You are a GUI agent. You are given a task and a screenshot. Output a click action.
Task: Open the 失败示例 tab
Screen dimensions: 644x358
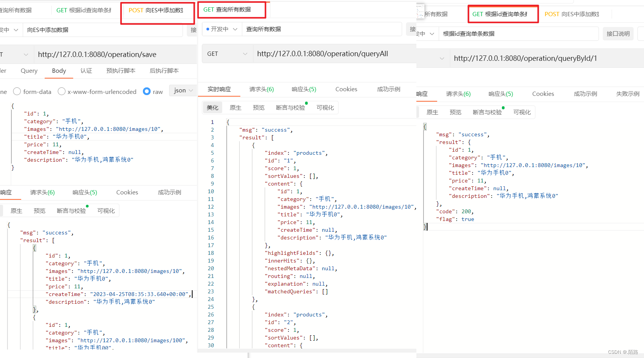coord(628,94)
